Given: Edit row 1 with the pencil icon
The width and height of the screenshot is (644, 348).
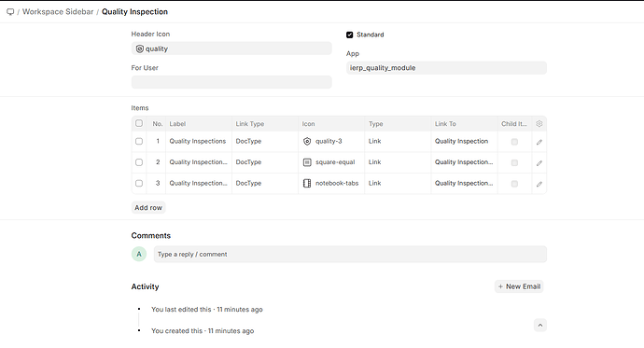Looking at the screenshot, I should coord(539,142).
